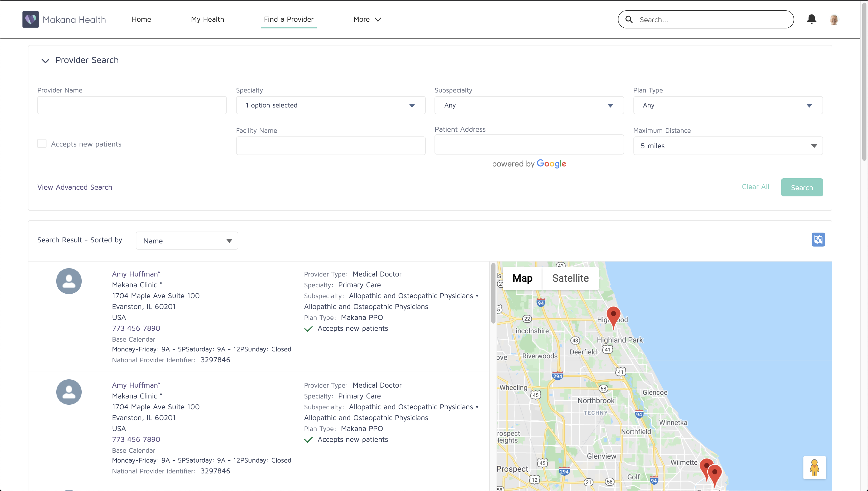Click the Search button

802,188
